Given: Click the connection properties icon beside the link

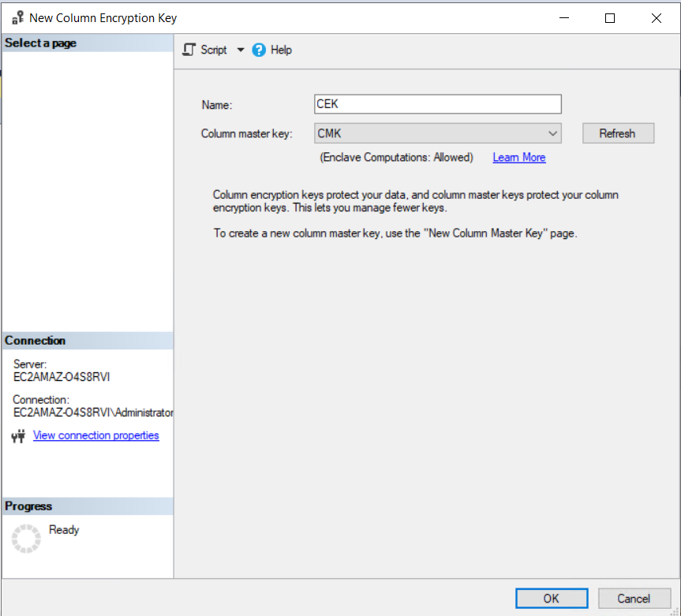Looking at the screenshot, I should click(x=17, y=435).
